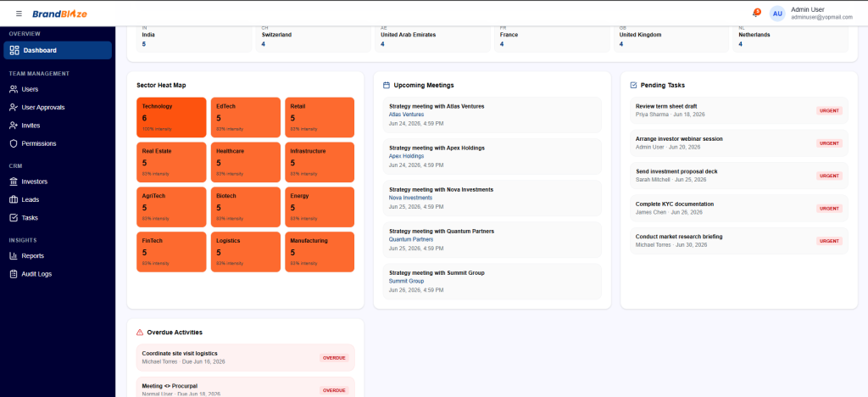Click the Dashboard grid icon
The height and width of the screenshot is (397, 868).
pyautogui.click(x=14, y=50)
